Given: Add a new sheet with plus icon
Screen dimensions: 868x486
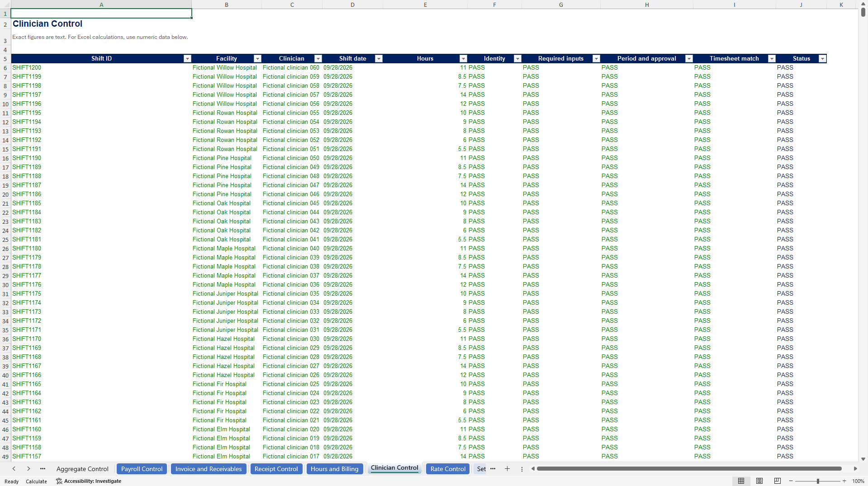Looking at the screenshot, I should [x=507, y=469].
